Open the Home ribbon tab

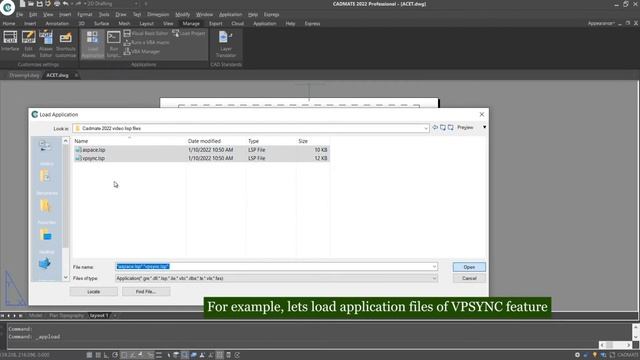coord(9,23)
